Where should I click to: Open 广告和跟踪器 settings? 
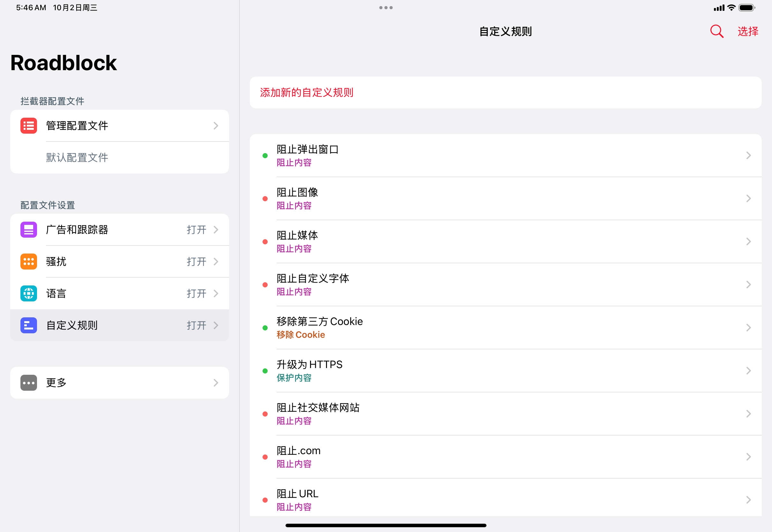[119, 230]
